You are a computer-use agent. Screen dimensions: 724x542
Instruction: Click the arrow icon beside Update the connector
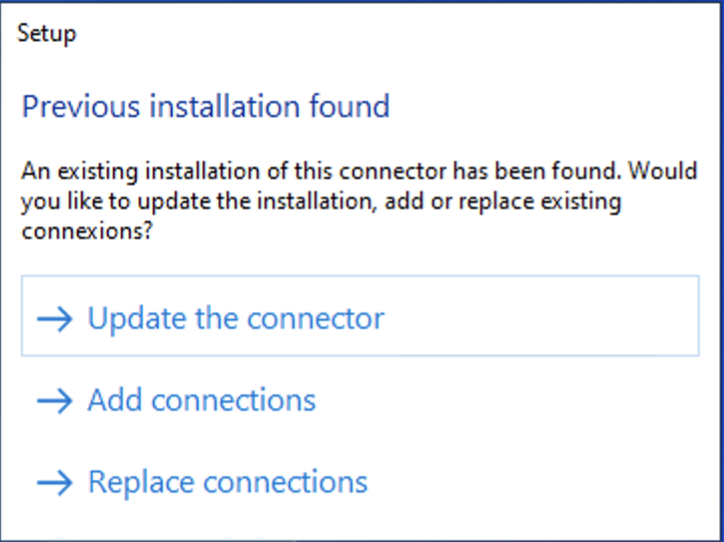56,319
